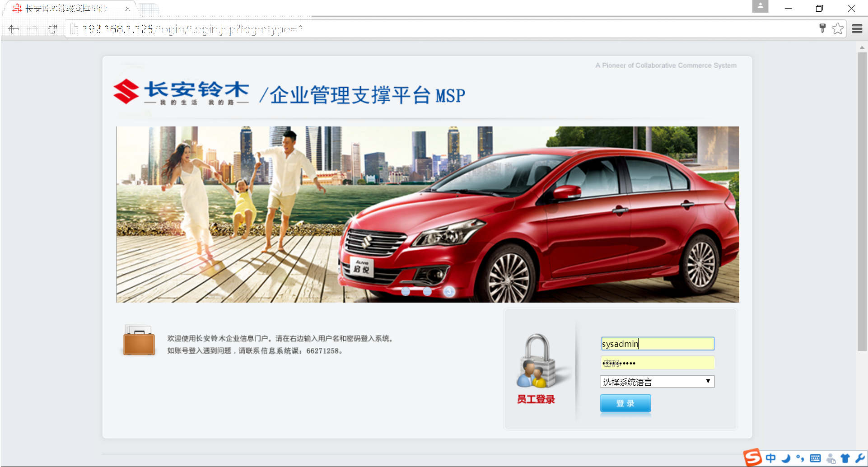Click the blue 登录 button
Image resolution: width=868 pixels, height=467 pixels.
(625, 403)
